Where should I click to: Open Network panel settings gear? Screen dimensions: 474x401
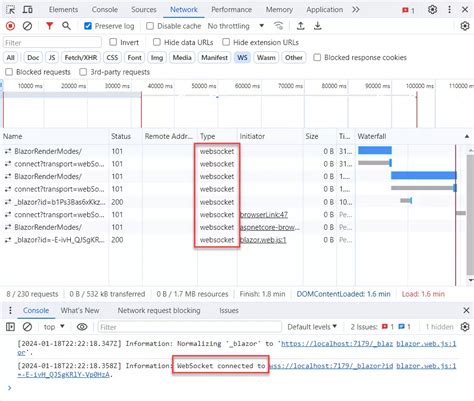[x=465, y=26]
